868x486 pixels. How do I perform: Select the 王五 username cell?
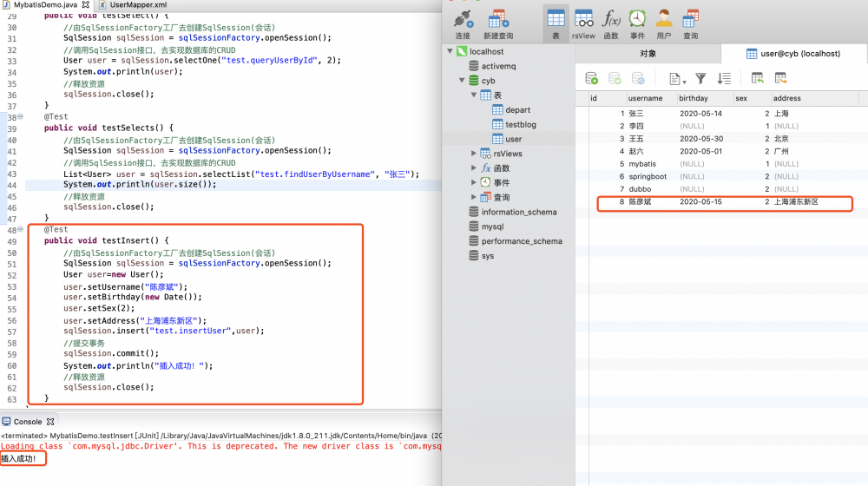click(x=636, y=139)
